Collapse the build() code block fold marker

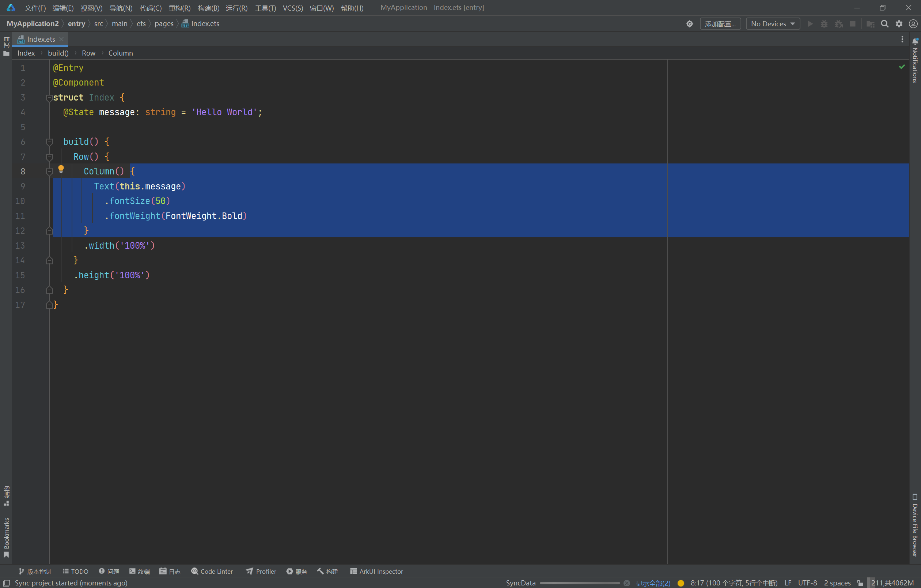tap(49, 142)
